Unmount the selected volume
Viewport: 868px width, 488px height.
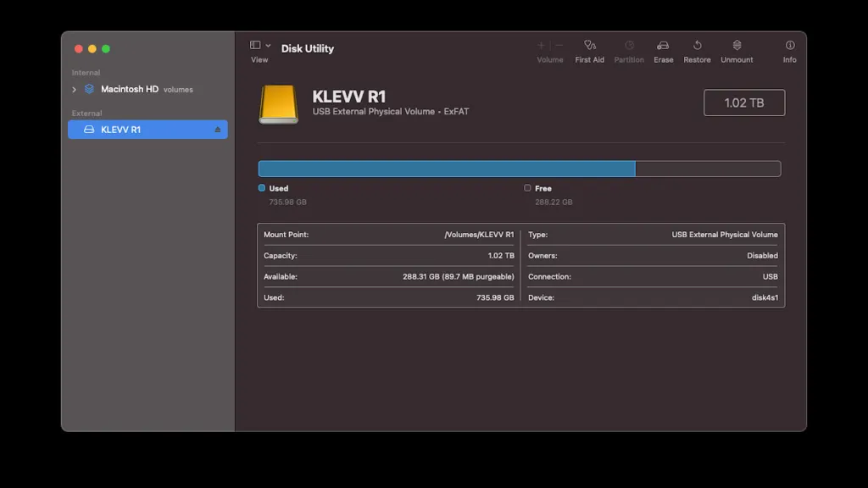coord(737,52)
